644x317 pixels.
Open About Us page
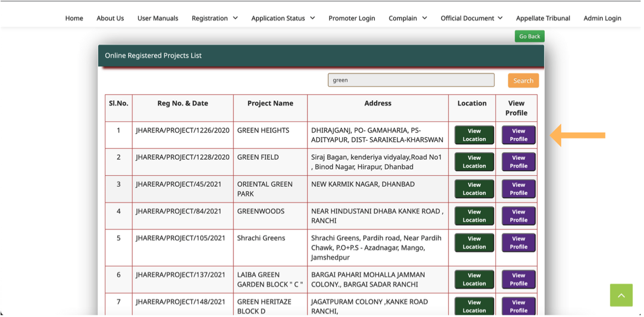coord(110,18)
